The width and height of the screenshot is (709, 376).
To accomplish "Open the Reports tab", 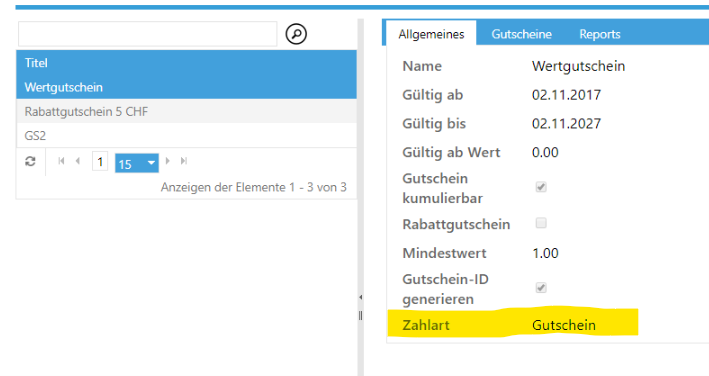I will 600,34.
